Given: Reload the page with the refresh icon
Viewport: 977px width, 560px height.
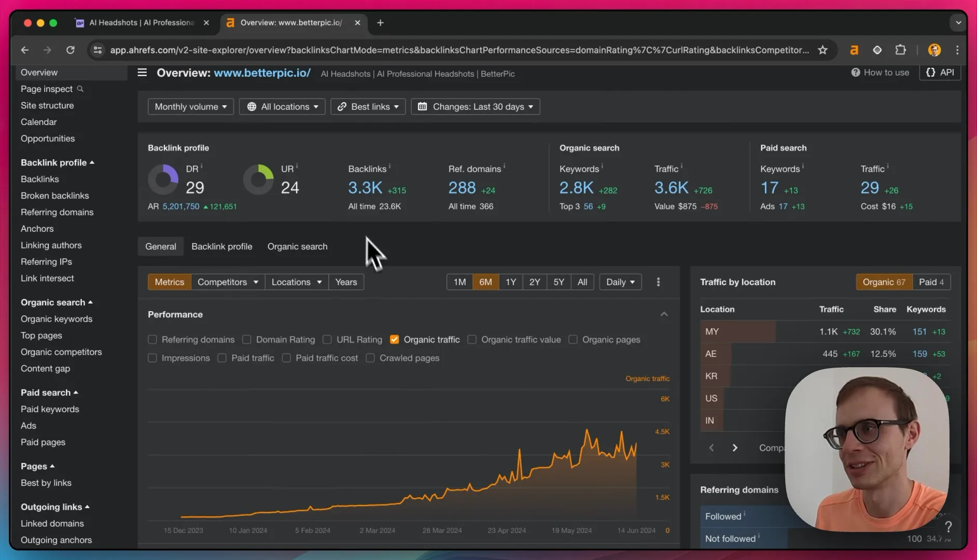Looking at the screenshot, I should (71, 50).
